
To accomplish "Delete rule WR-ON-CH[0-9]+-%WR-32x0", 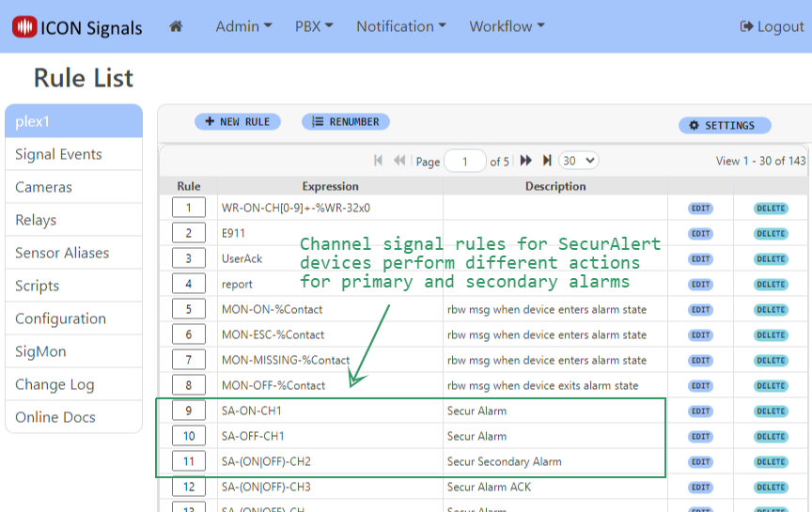I will click(x=771, y=209).
